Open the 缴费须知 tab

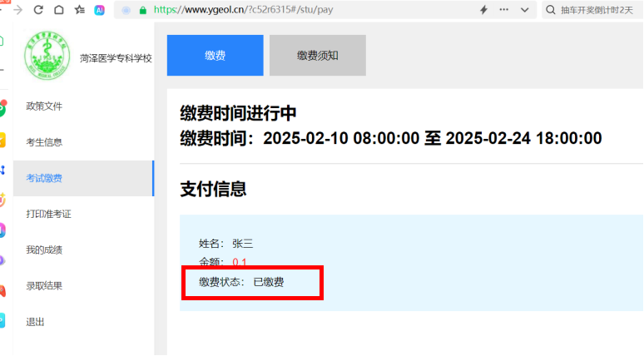317,56
